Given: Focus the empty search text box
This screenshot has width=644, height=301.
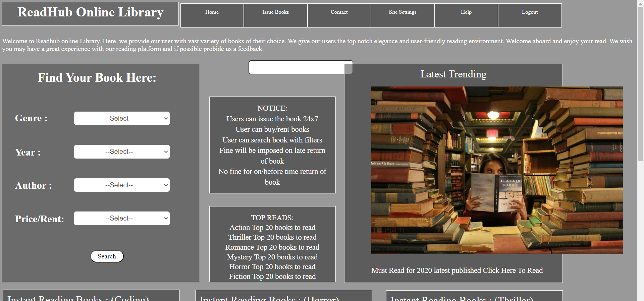Looking at the screenshot, I should click(x=301, y=67).
